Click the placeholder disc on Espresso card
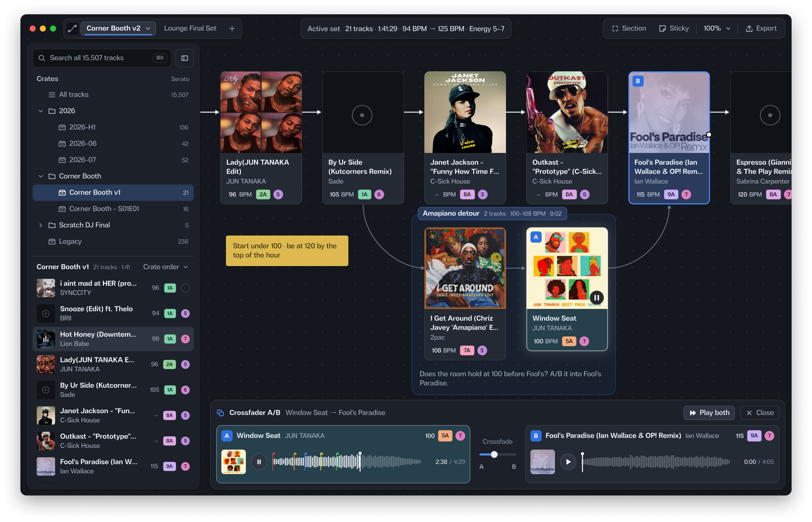Viewport: 812px width, 522px height. point(770,115)
